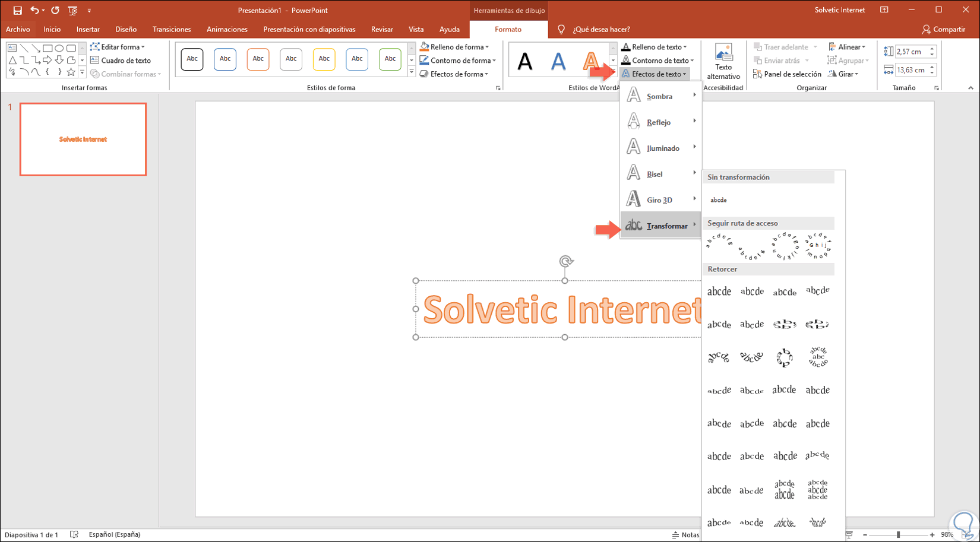Select slide 1 thumbnail in the slide panel
Screen dimensions: 980x542
(83, 140)
